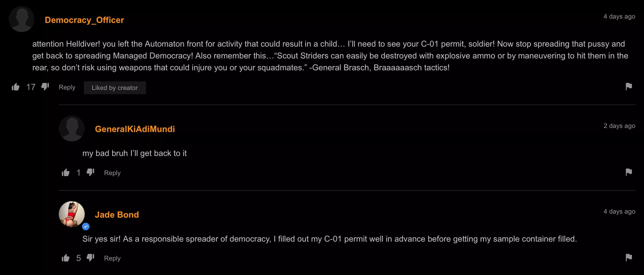Click Jade Bond's verified checkmark badge

click(86, 227)
